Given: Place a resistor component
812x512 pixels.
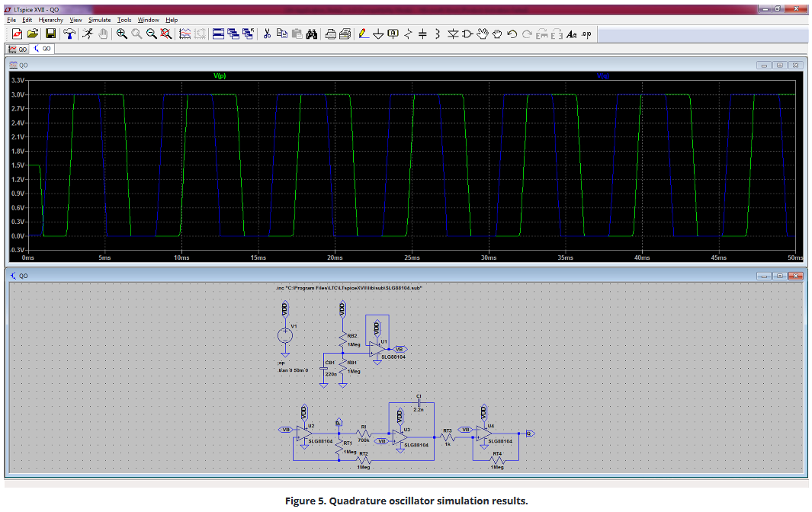Looking at the screenshot, I should pyautogui.click(x=407, y=34).
